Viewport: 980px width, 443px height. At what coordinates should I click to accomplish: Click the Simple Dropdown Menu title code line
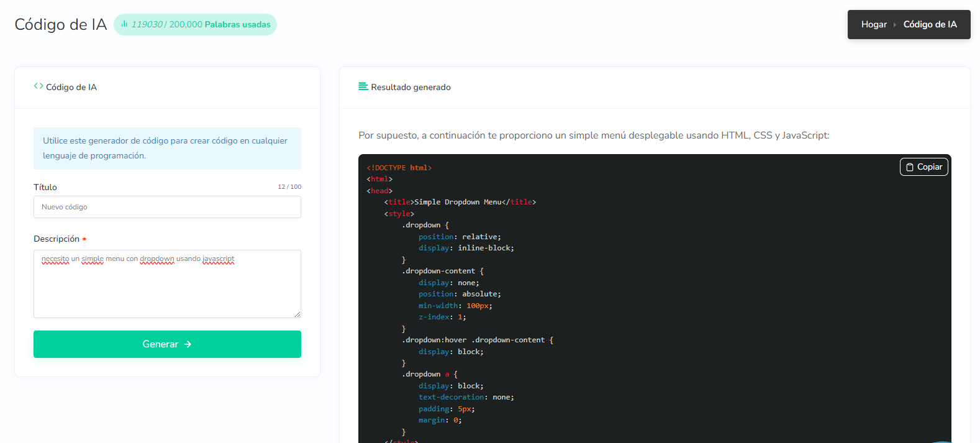(460, 202)
